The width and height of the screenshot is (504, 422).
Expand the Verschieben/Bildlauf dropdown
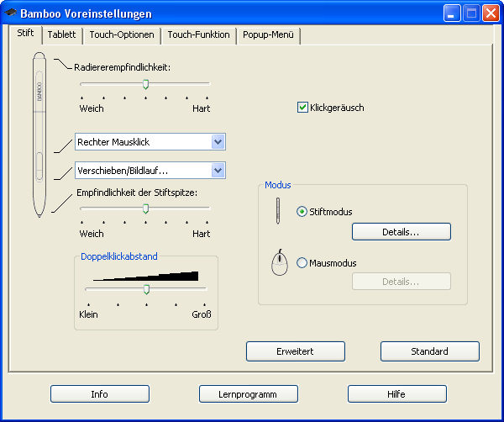(218, 171)
